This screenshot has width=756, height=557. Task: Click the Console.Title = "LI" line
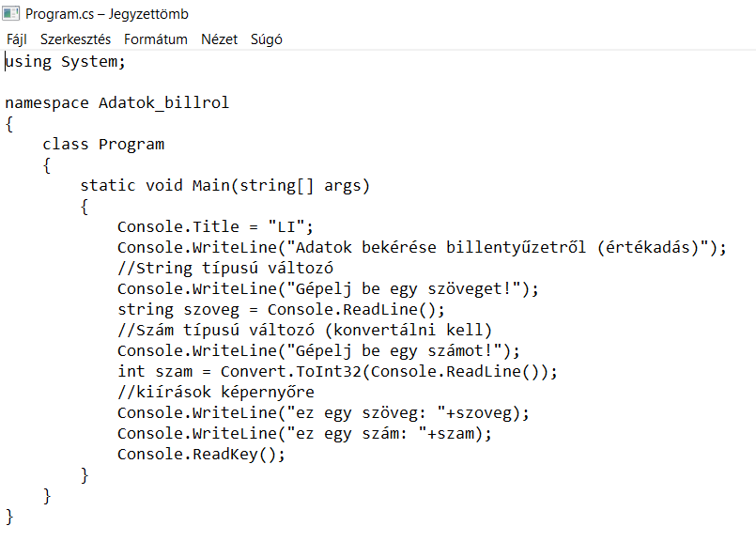[x=214, y=227]
